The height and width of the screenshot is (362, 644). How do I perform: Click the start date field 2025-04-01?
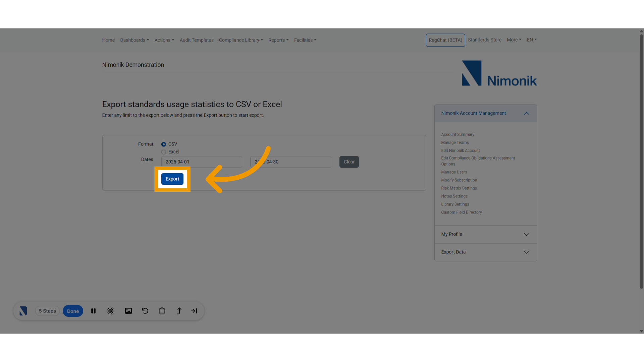[x=202, y=162]
